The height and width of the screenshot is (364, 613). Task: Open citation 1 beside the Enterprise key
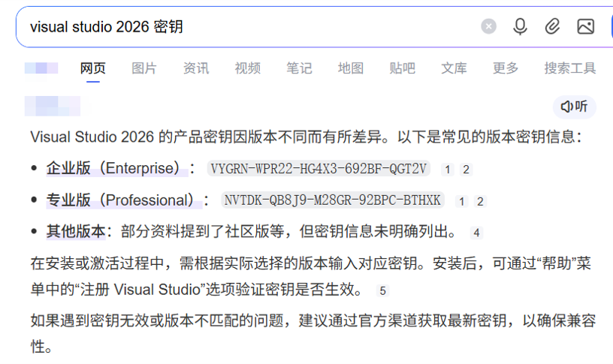(448, 170)
